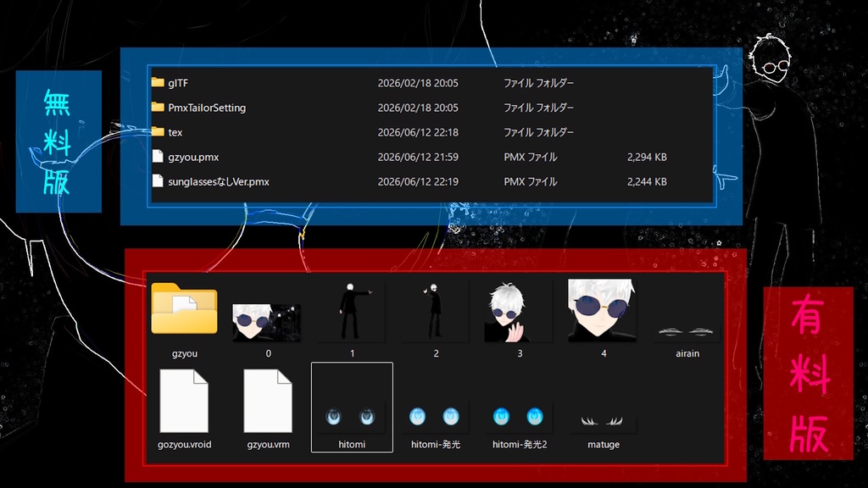
Task: Click the gozyou.vroid file label
Action: point(184,444)
